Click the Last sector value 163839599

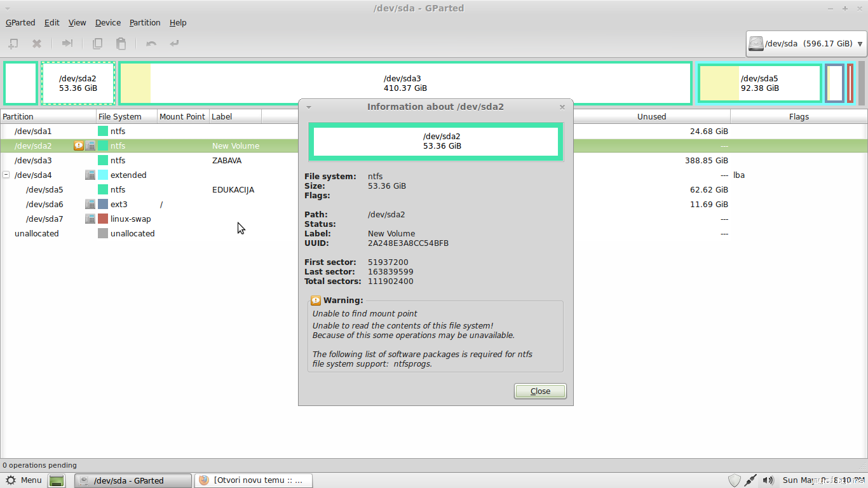(x=391, y=271)
